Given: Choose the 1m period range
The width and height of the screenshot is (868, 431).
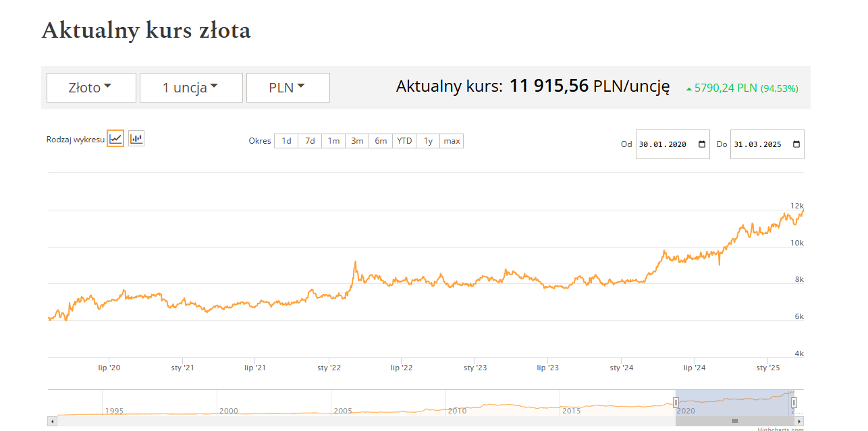Looking at the screenshot, I should pyautogui.click(x=333, y=141).
